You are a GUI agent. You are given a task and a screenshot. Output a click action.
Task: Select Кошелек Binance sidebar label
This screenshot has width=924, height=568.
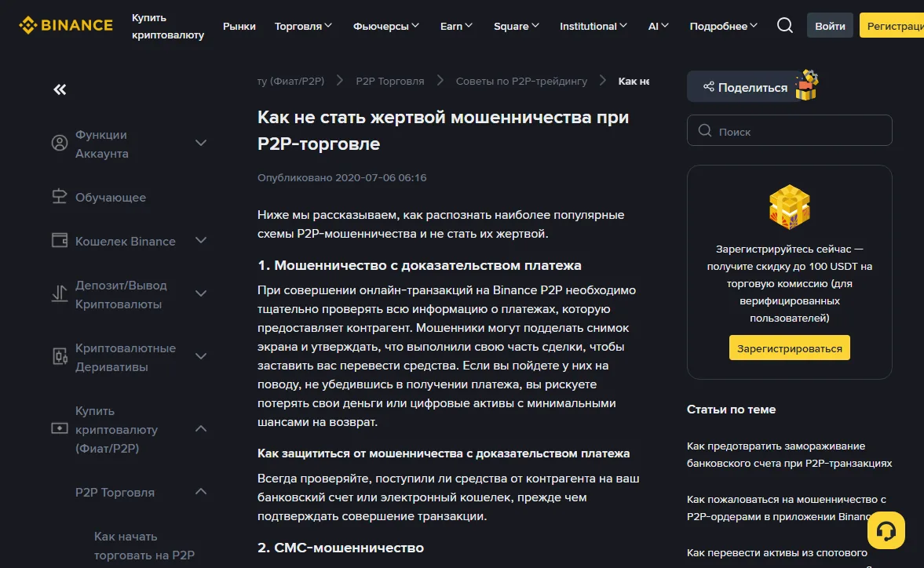coord(126,242)
